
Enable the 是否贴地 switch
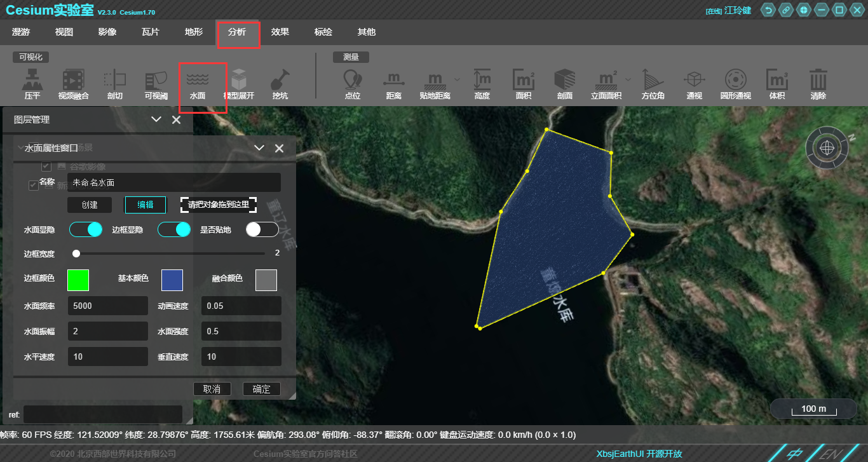262,229
